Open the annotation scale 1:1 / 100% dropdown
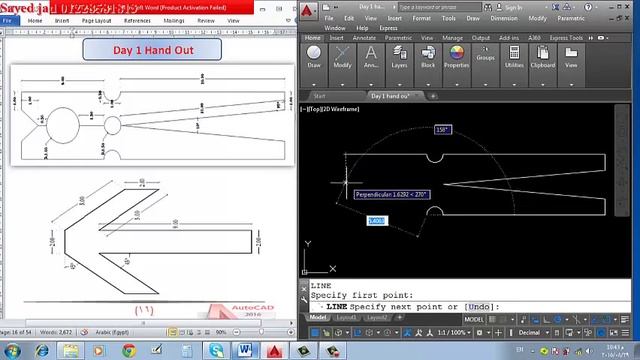This screenshot has height=360, width=640. (454, 333)
